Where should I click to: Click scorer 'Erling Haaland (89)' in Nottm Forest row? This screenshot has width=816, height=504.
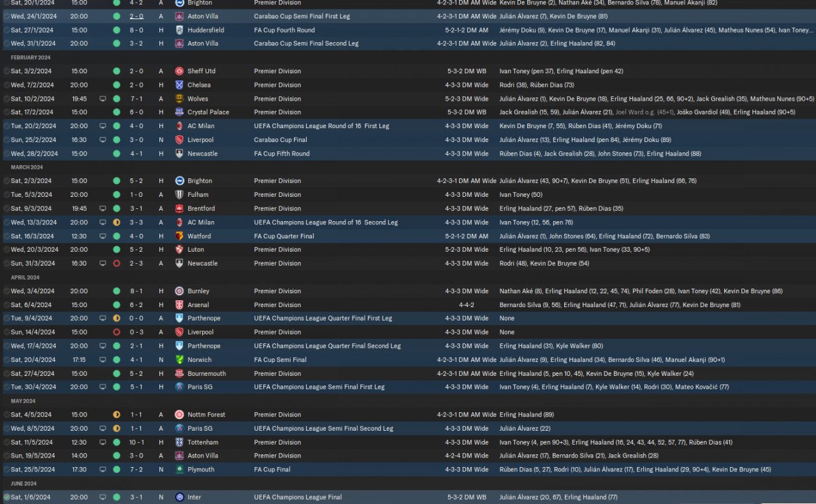pos(526,415)
